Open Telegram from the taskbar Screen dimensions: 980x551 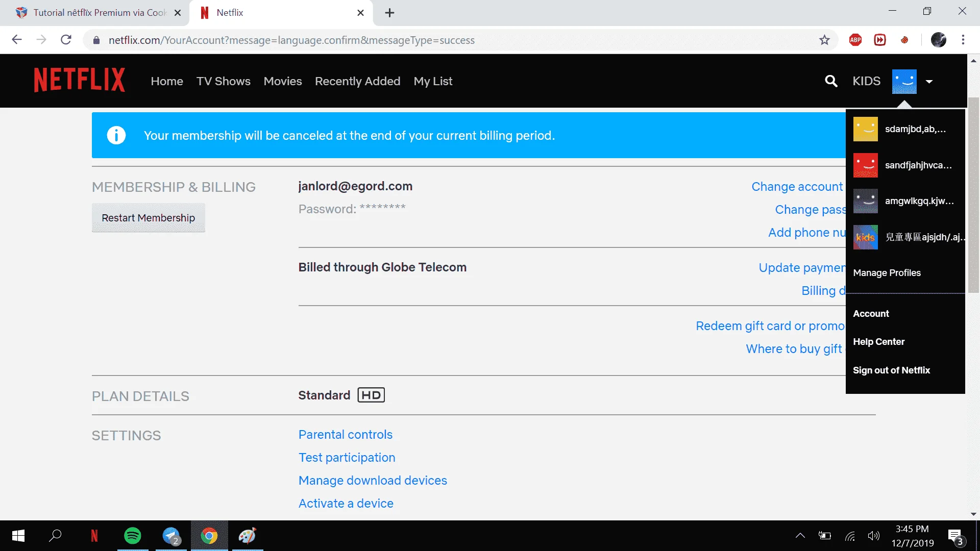[x=171, y=536]
